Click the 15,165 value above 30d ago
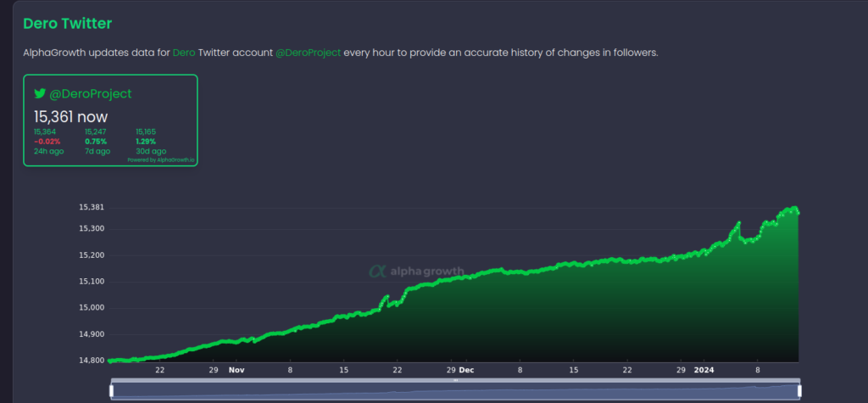This screenshot has width=868, height=403. pyautogui.click(x=146, y=132)
